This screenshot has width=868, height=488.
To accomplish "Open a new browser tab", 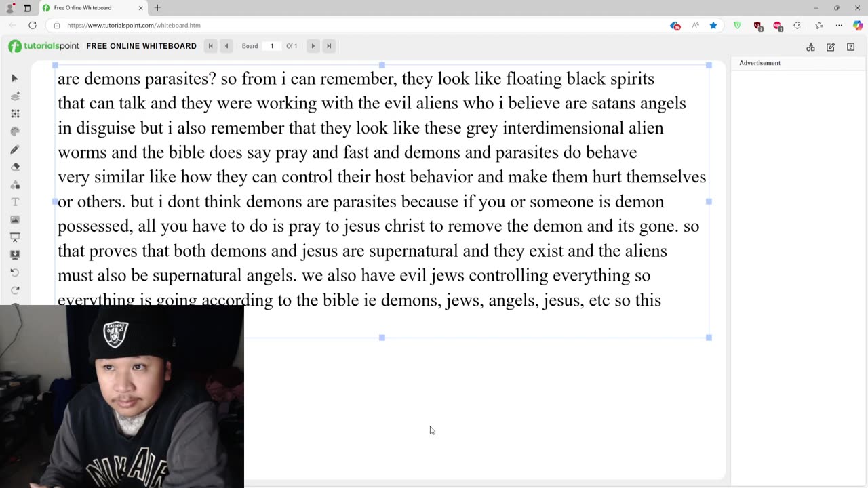I will (x=157, y=8).
